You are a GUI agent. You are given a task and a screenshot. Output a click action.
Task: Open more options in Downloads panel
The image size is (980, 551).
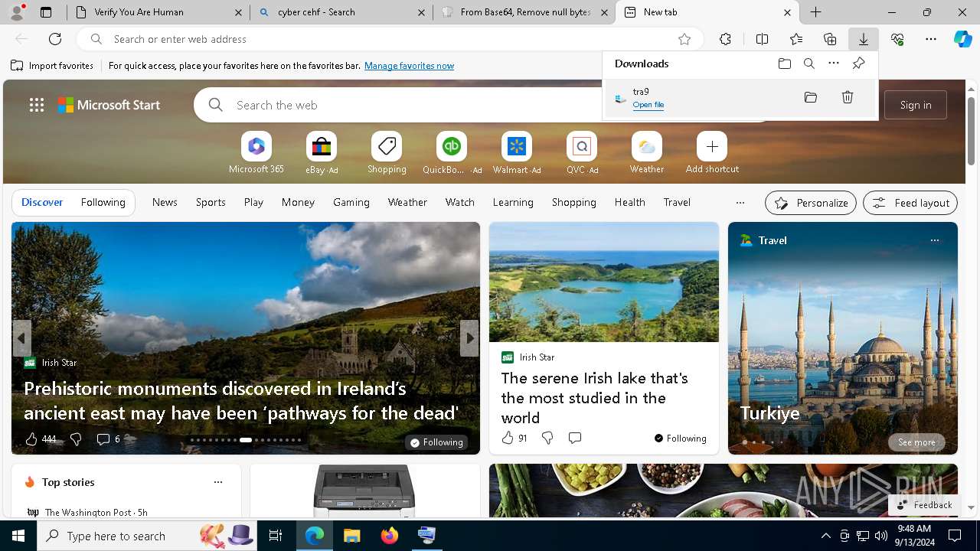834,64
